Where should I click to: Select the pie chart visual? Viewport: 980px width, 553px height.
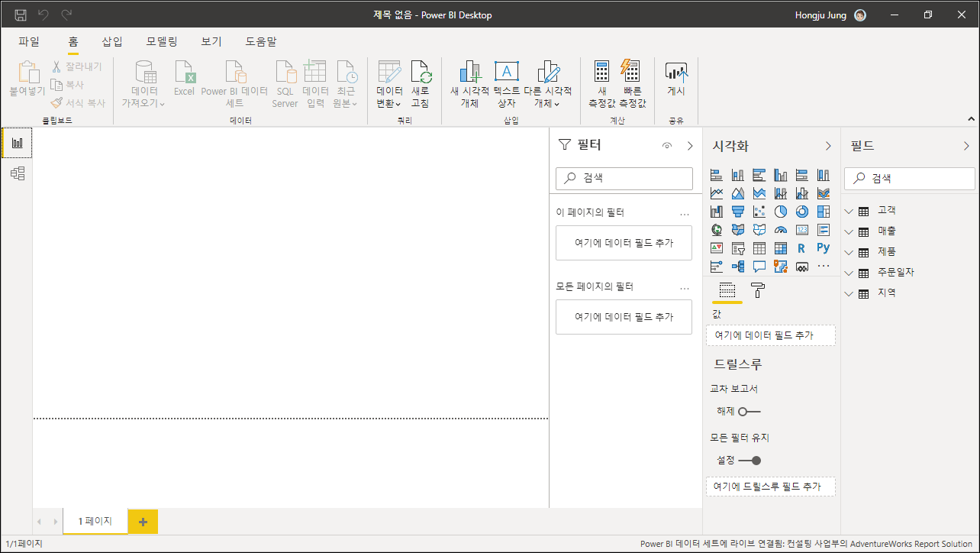click(780, 212)
